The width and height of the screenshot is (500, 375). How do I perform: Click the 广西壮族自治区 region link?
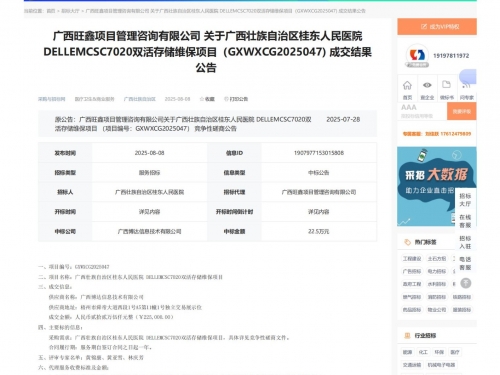(140, 99)
